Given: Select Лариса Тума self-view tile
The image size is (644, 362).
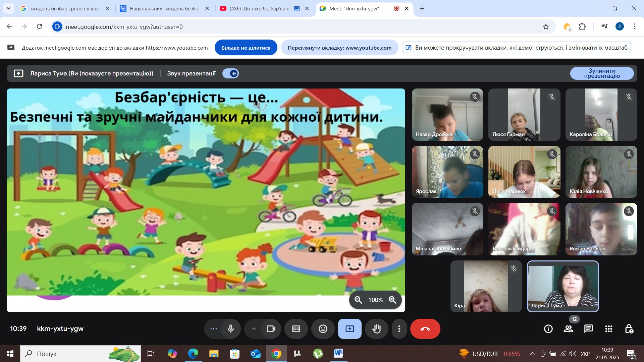Looking at the screenshot, I should pyautogui.click(x=563, y=286).
